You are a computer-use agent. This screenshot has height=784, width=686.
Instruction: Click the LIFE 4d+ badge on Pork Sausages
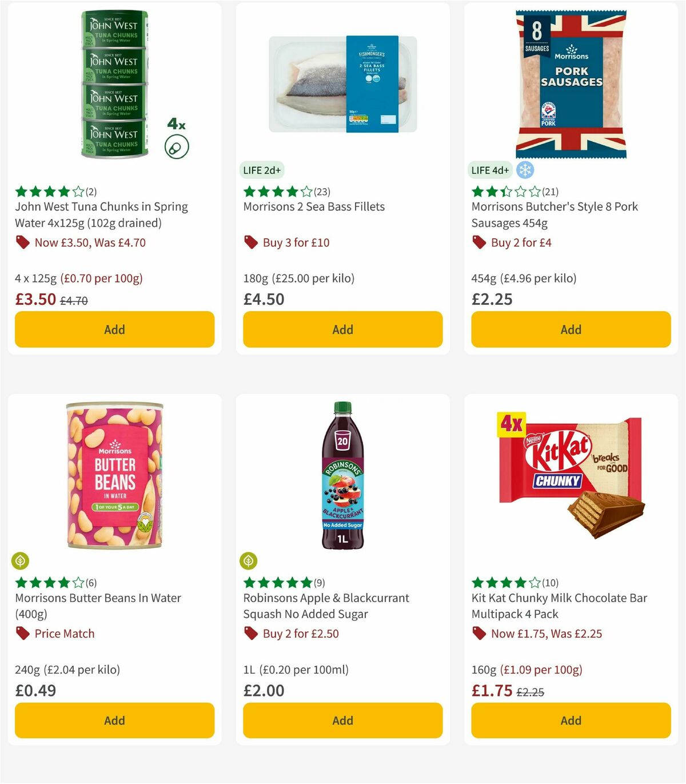pyautogui.click(x=490, y=170)
